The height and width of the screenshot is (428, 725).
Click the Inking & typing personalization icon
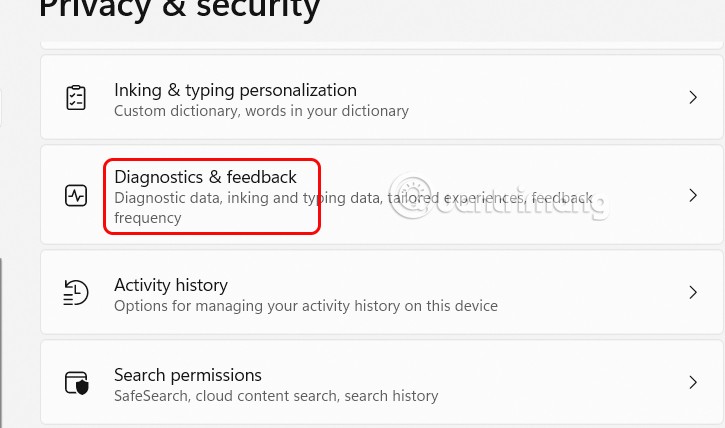pos(76,98)
